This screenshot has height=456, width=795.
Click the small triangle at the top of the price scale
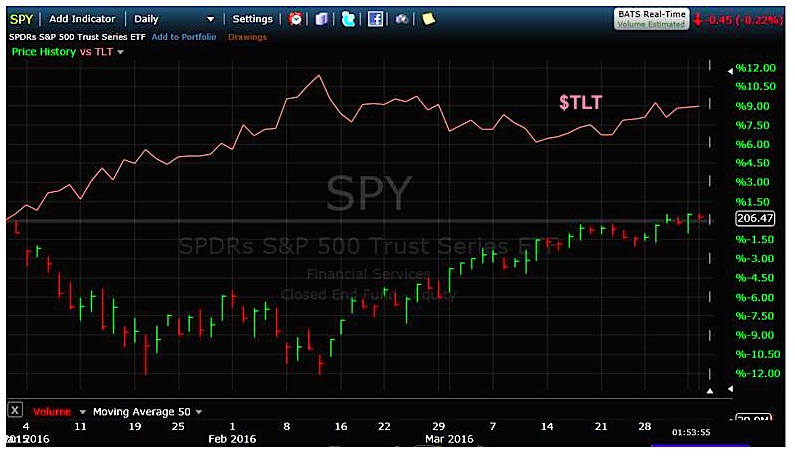click(x=730, y=71)
